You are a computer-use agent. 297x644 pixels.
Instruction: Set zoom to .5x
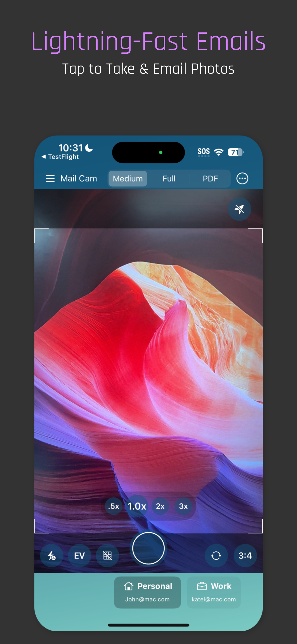coord(114,506)
